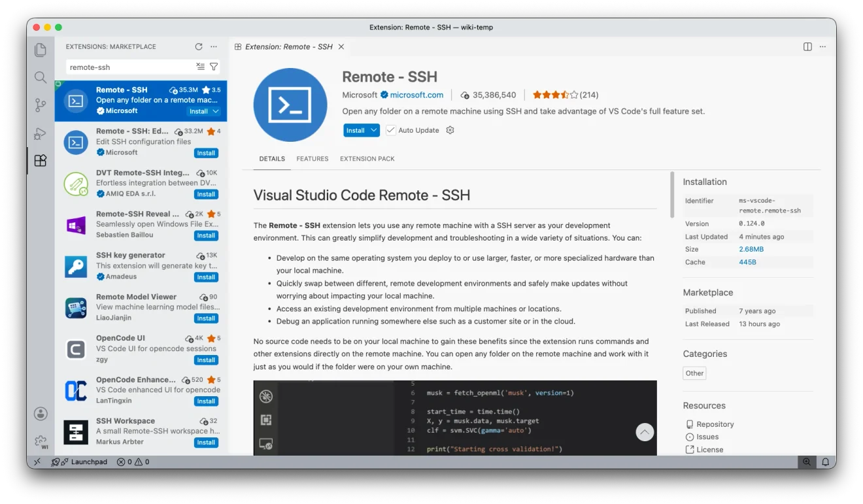Open the Explorer view in the activity bar

click(41, 50)
